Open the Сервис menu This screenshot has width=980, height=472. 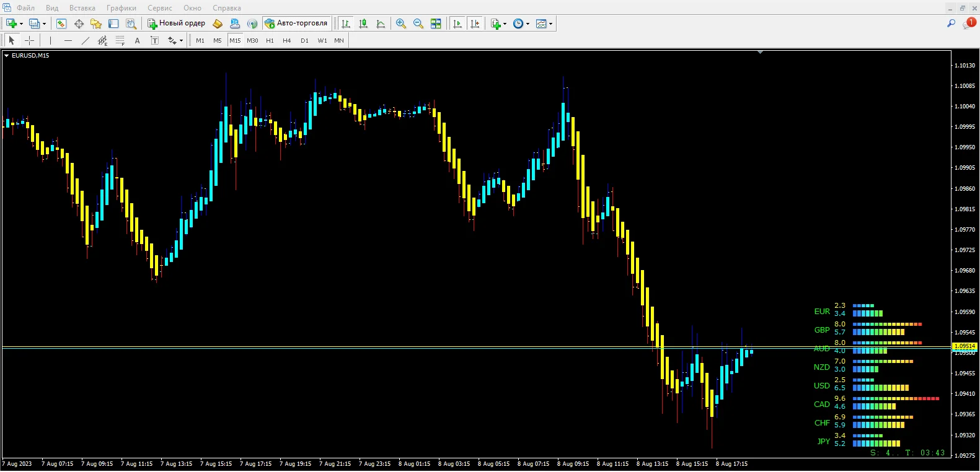tap(160, 8)
